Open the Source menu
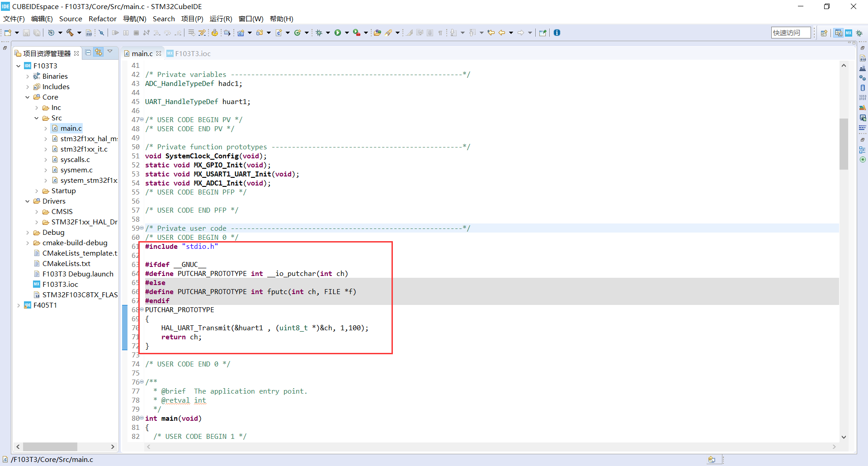 tap(71, 19)
